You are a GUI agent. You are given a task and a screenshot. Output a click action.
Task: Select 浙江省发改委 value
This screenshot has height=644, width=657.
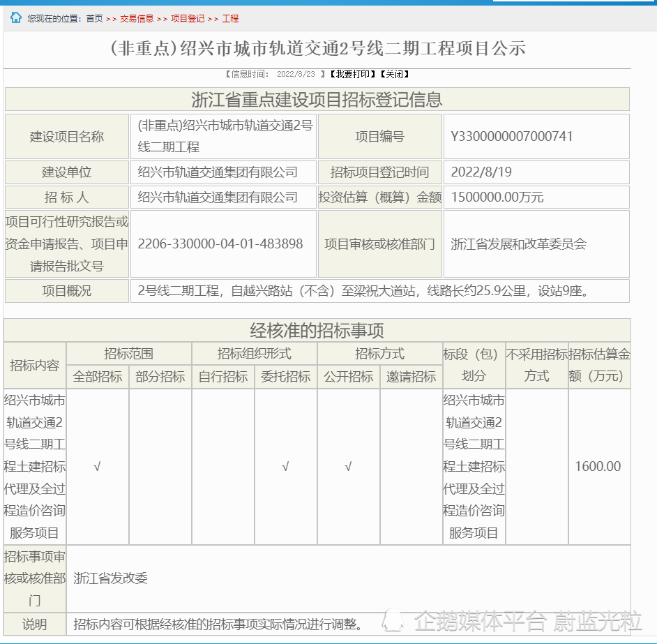pos(111,578)
